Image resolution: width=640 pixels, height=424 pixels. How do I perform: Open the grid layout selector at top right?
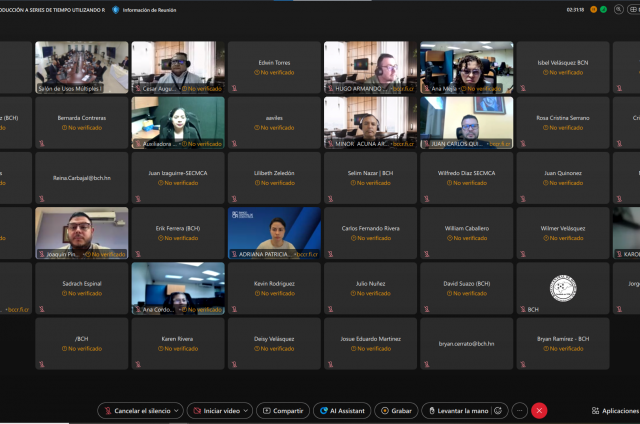pyautogui.click(x=633, y=9)
